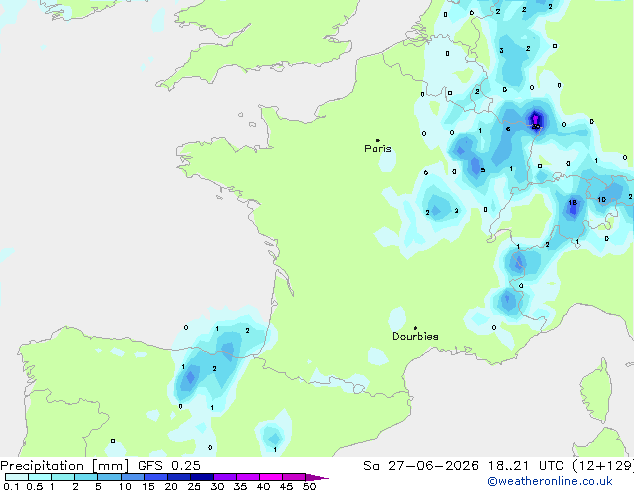The height and width of the screenshot is (490, 634).
Task: Click the '35' legend scale label
Action: pos(240,486)
